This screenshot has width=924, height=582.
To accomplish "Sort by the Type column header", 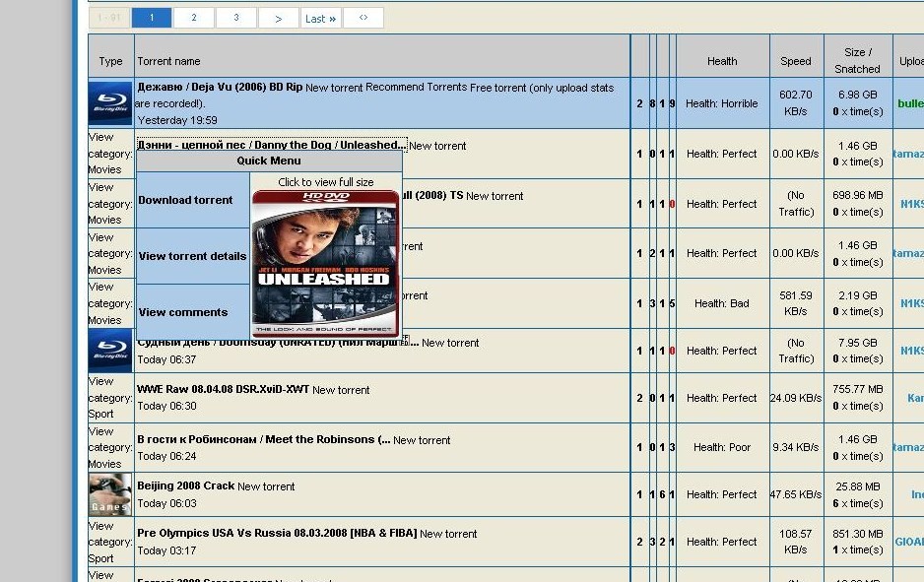I will click(x=110, y=61).
